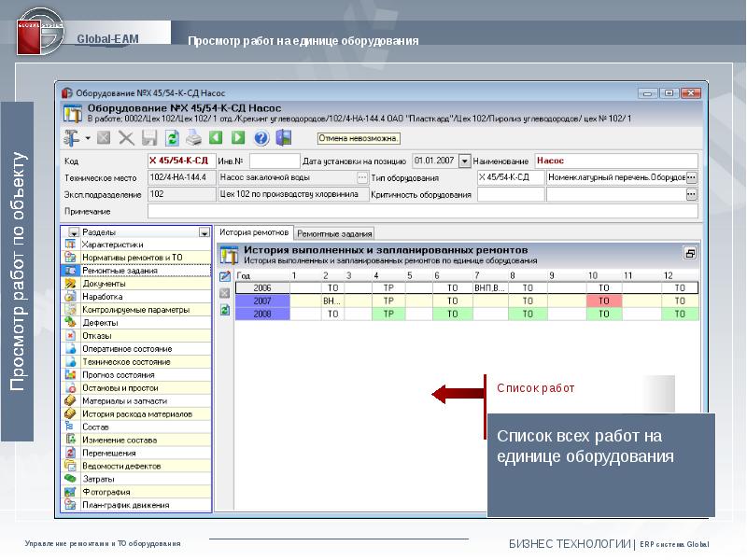
Task: Click the Save diskette toolbar icon
Action: pos(149,138)
